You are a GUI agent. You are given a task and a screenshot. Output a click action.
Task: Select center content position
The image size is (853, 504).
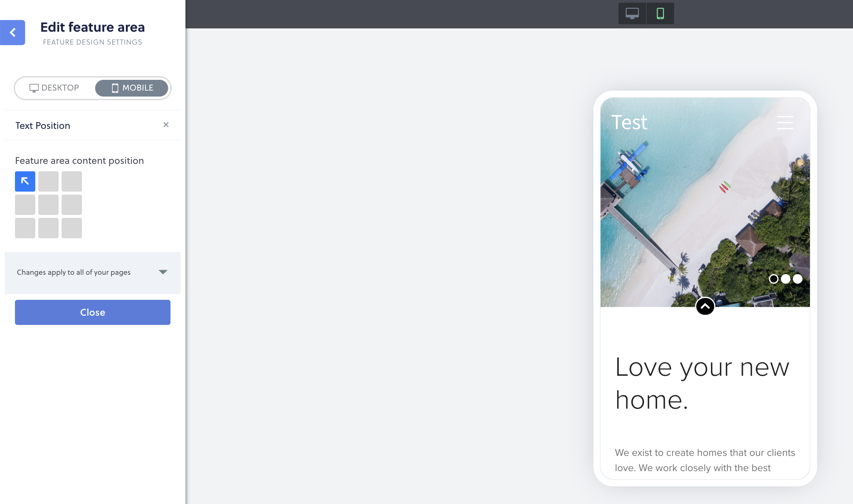(48, 205)
